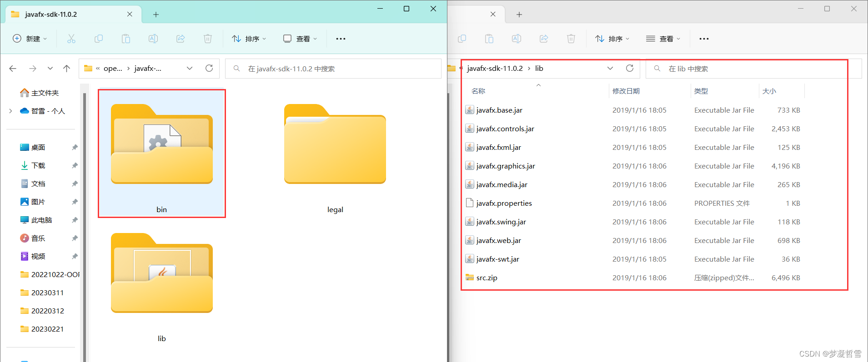Viewport: 868px width, 362px height.
Task: Open 排序 dropdown in lib window
Action: [x=612, y=39]
